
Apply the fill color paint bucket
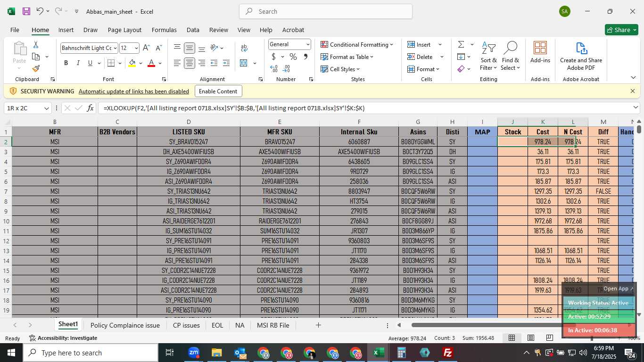click(132, 63)
